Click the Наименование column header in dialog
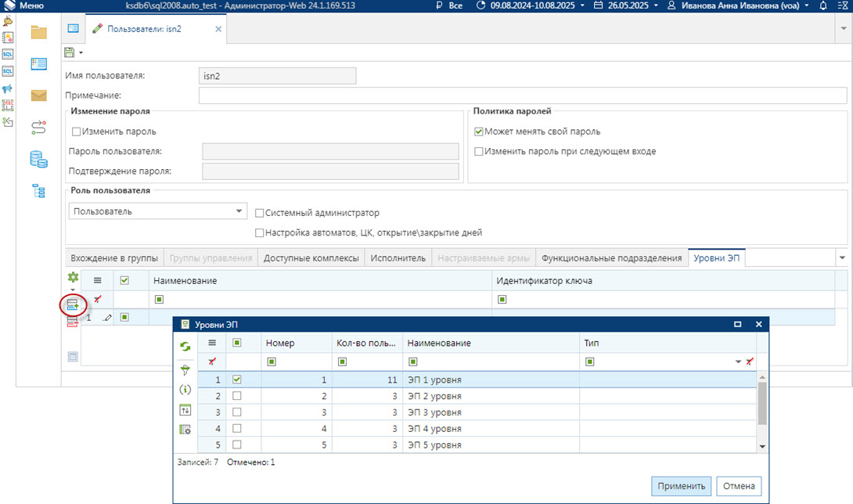Viewport: 853px width, 504px height. click(x=491, y=343)
